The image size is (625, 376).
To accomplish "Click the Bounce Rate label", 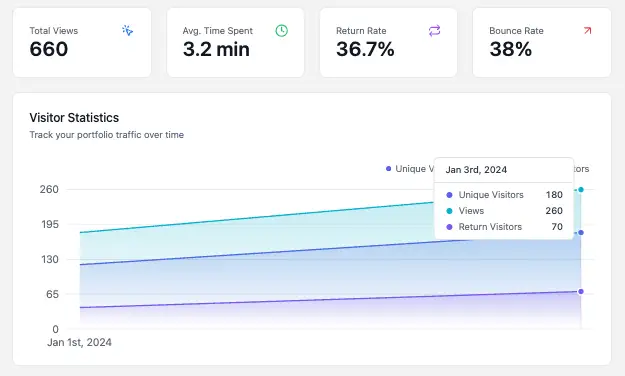I will point(516,31).
